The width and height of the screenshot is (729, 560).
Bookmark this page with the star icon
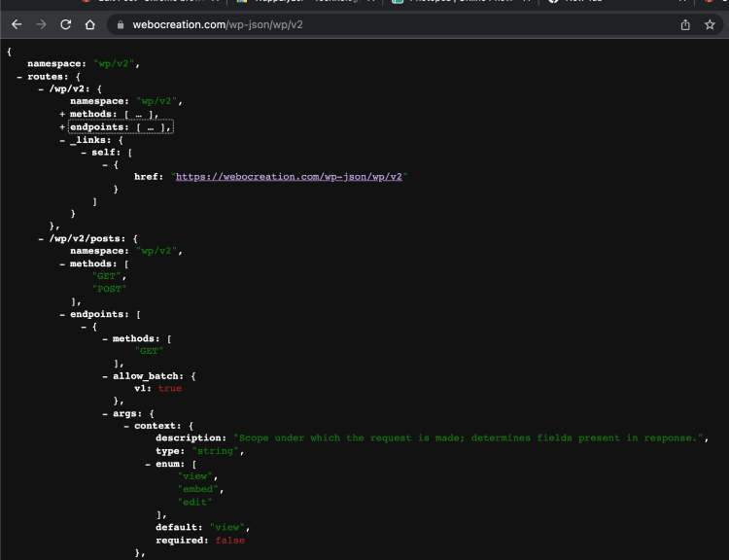coord(710,24)
